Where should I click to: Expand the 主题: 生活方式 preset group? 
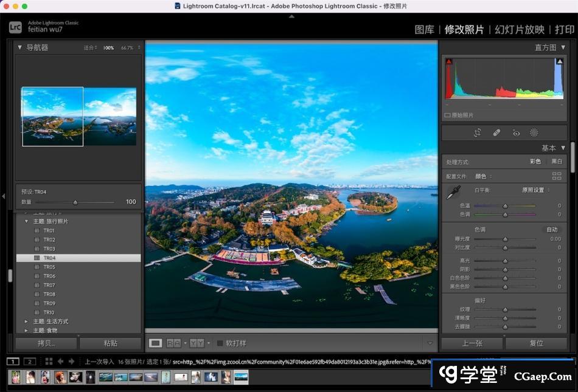pyautogui.click(x=26, y=321)
